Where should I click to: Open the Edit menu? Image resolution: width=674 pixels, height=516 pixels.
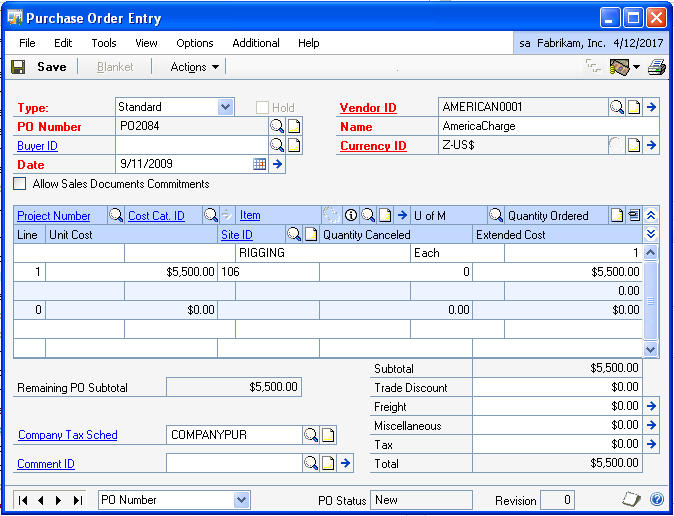pos(63,43)
